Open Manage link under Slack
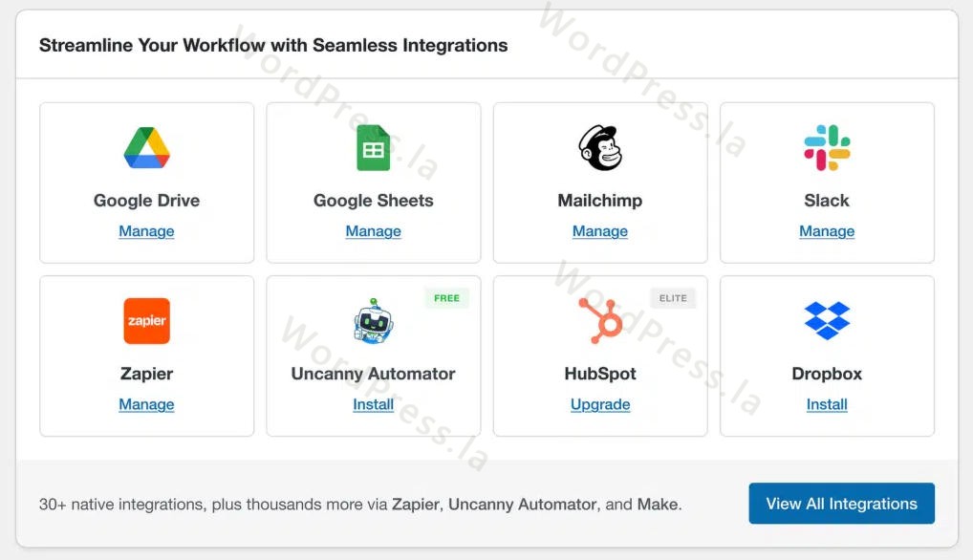 827,231
